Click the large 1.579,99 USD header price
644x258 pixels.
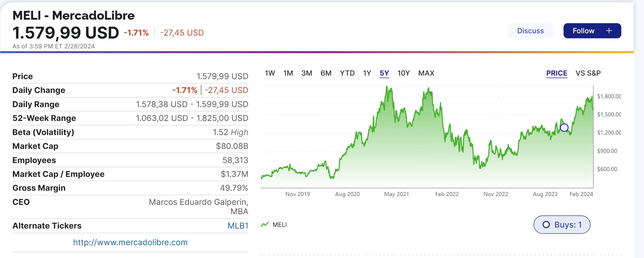(66, 33)
